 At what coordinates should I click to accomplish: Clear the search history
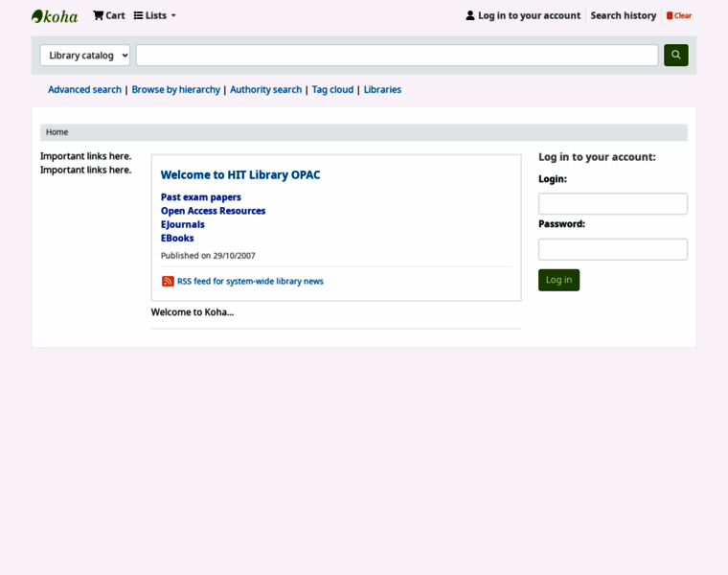[679, 15]
